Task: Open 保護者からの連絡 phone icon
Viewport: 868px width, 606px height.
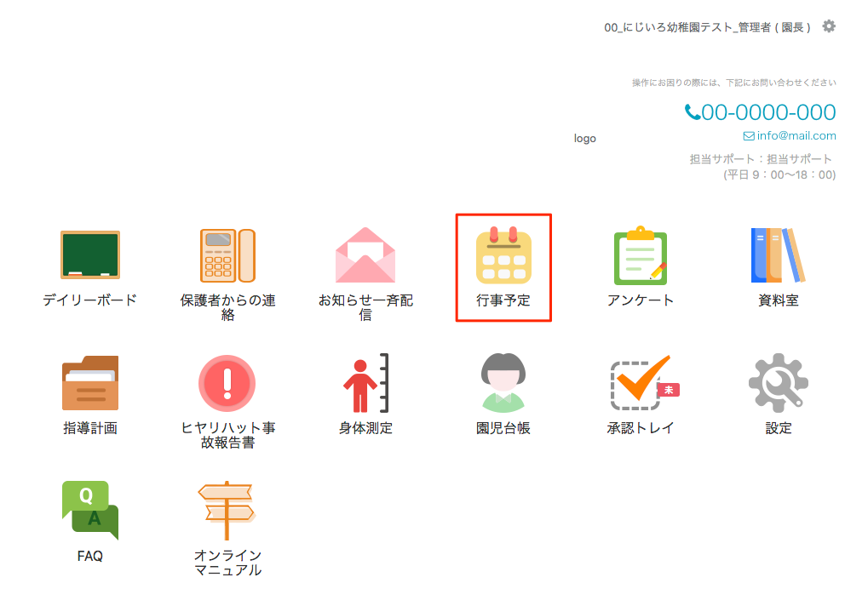Action: [x=227, y=255]
